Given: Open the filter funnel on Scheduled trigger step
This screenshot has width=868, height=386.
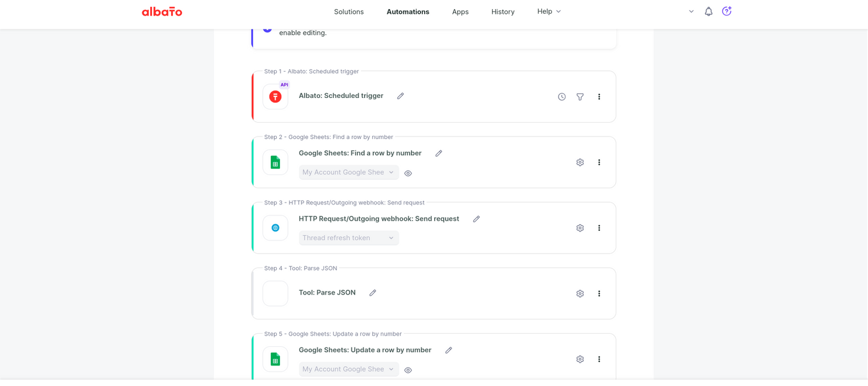Looking at the screenshot, I should point(580,97).
